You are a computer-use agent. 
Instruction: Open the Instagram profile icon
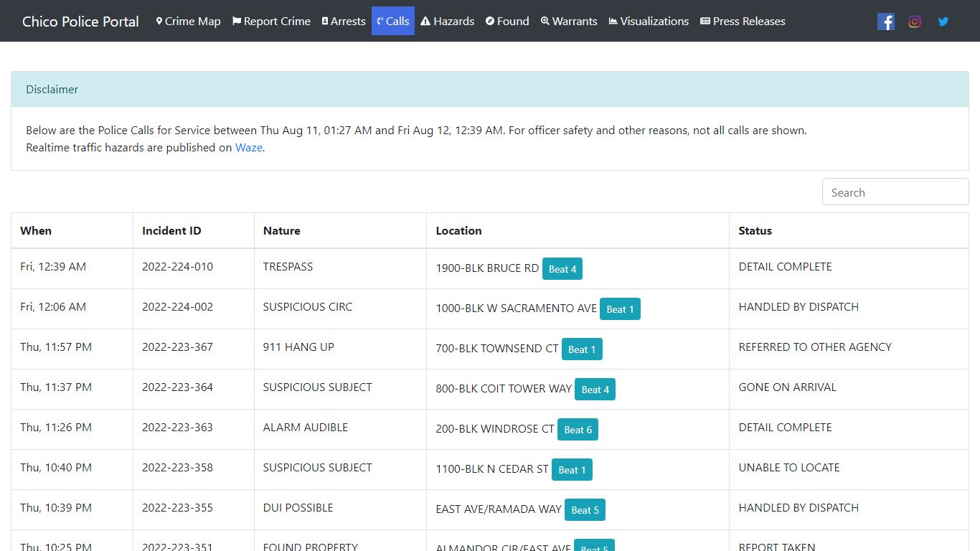(x=915, y=22)
